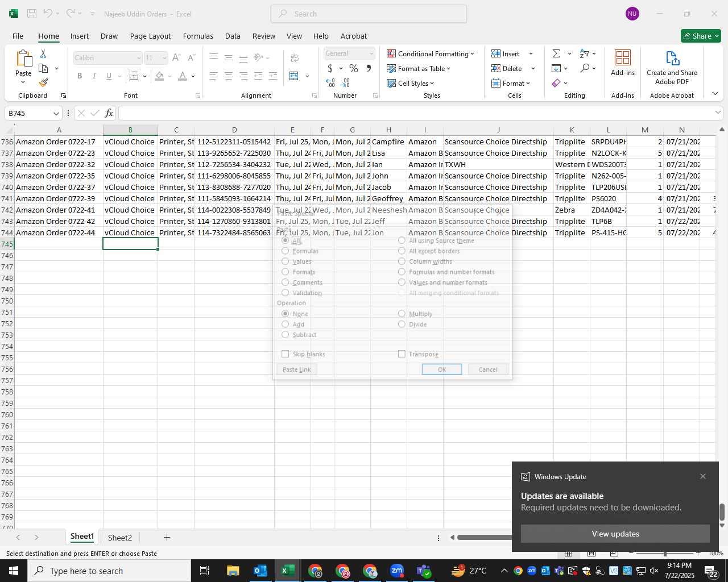Toggle Bold formatting
Viewport: 728px width, 582px height.
(x=80, y=76)
